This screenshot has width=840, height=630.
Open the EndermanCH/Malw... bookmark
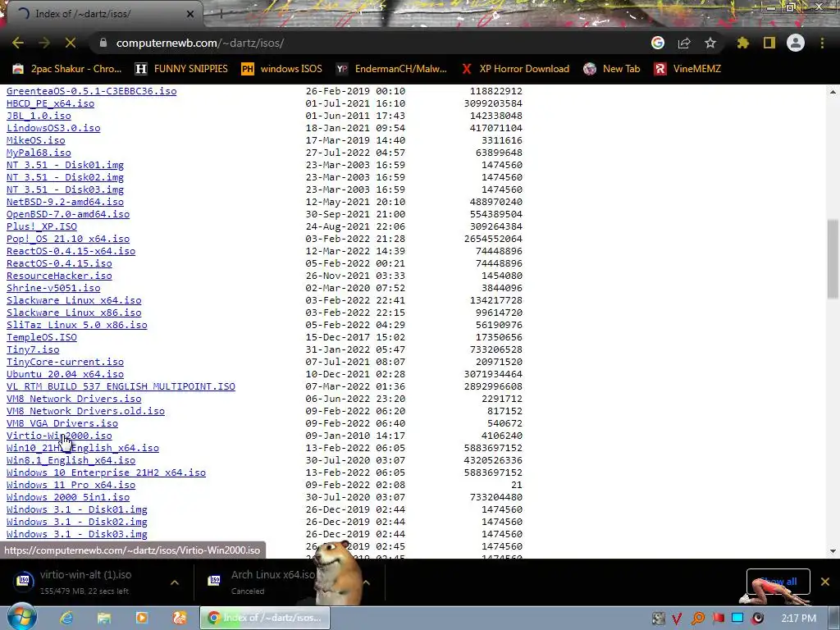coord(391,69)
